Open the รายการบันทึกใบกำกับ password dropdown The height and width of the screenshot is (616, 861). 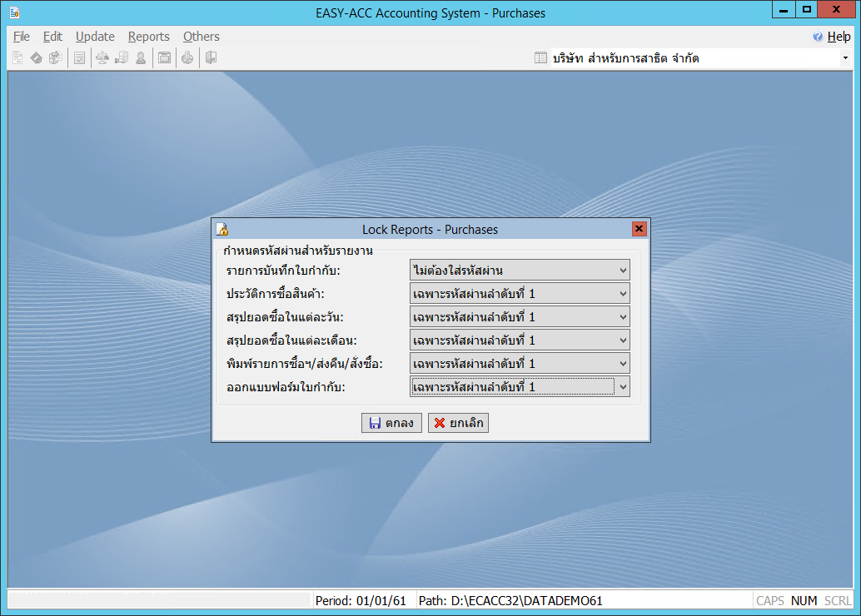(x=623, y=271)
